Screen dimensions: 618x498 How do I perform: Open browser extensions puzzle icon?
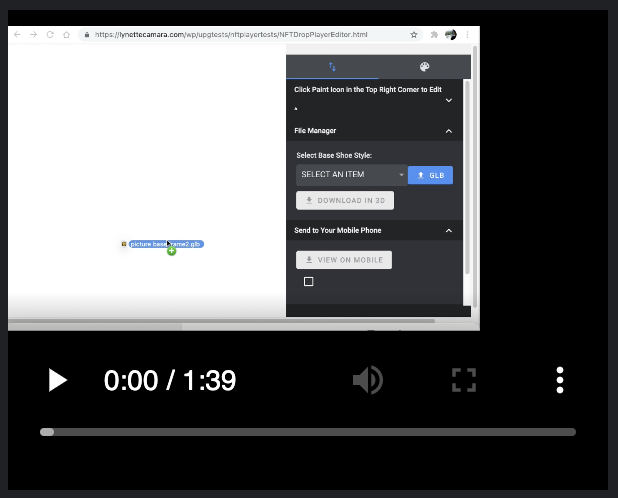click(434, 35)
